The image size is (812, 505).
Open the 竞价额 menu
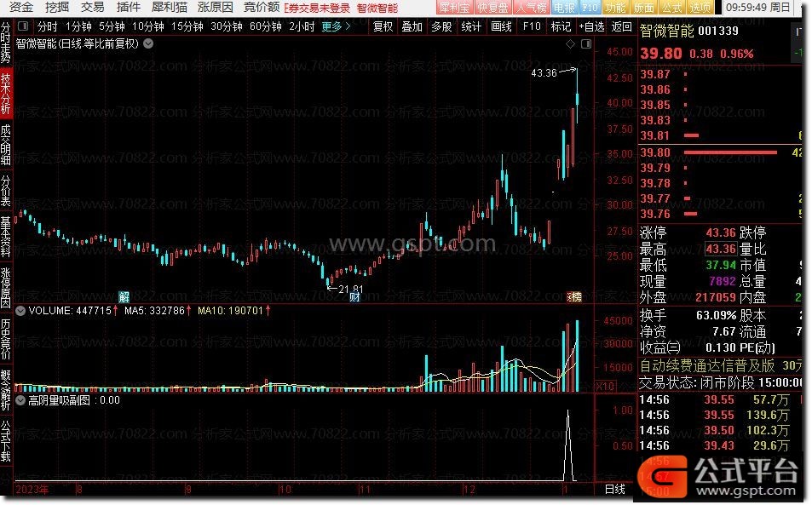click(262, 8)
